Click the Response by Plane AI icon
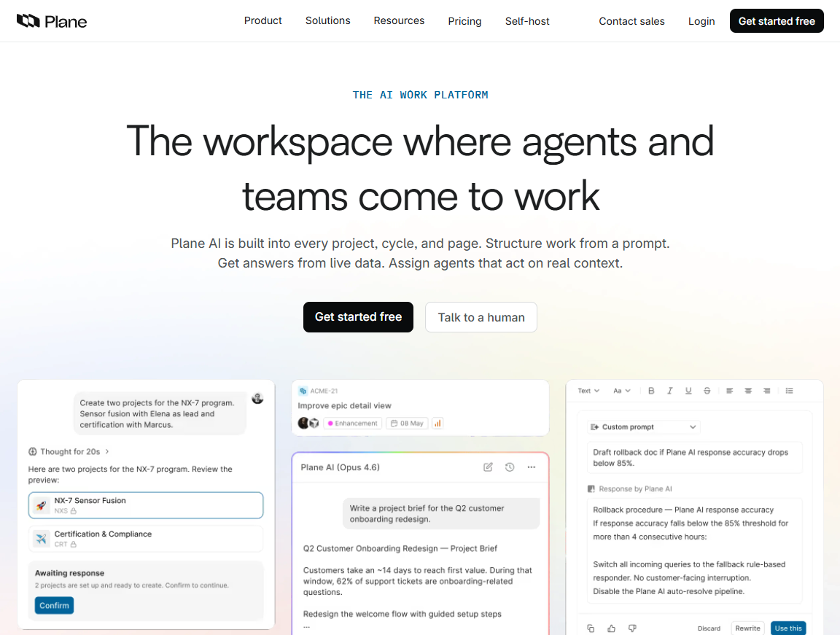Image resolution: width=840 pixels, height=635 pixels. pyautogui.click(x=591, y=489)
